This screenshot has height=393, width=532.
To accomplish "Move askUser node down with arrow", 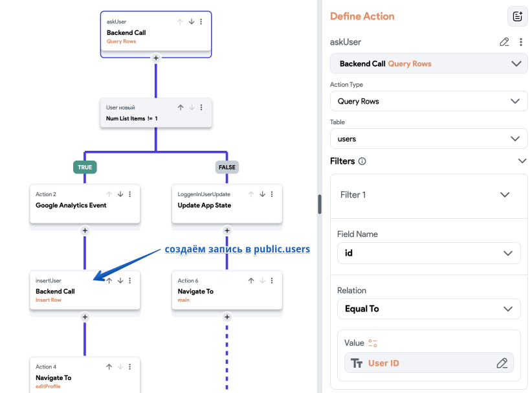I will (192, 22).
